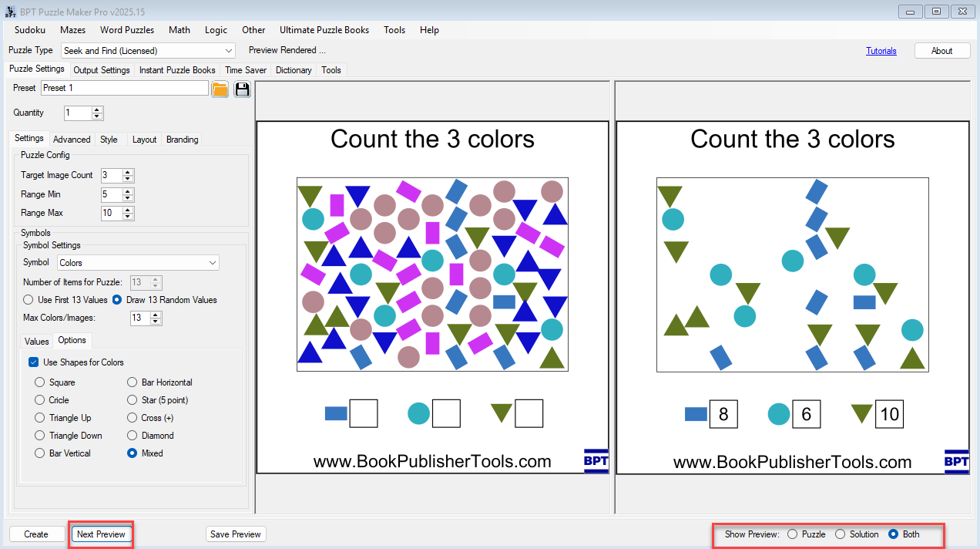Click the Next Preview button

coord(101,534)
